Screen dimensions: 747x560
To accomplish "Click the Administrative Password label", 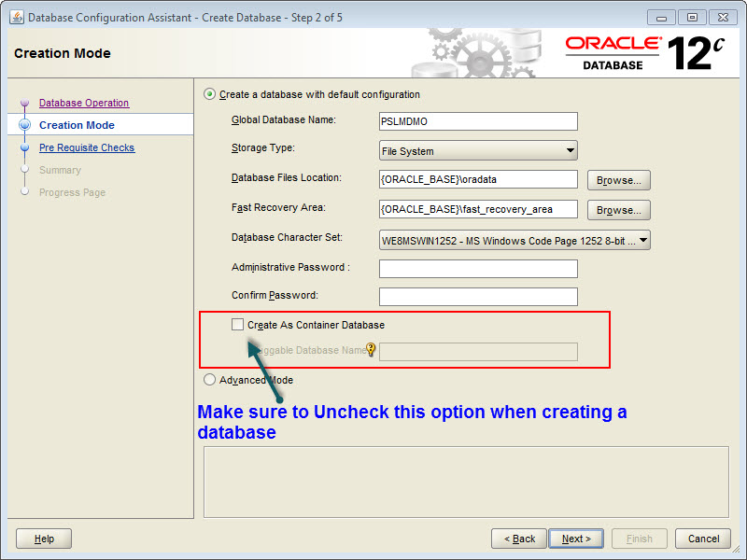I will point(290,267).
